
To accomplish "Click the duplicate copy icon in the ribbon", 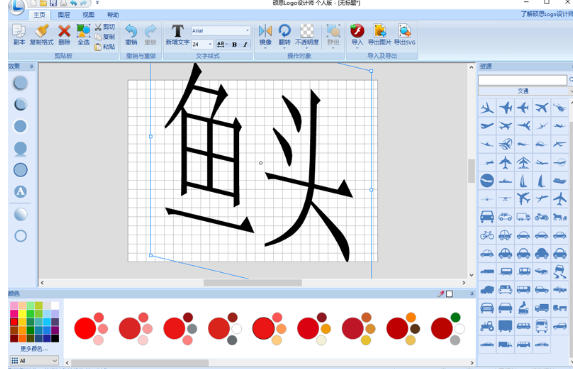I will pos(19,31).
